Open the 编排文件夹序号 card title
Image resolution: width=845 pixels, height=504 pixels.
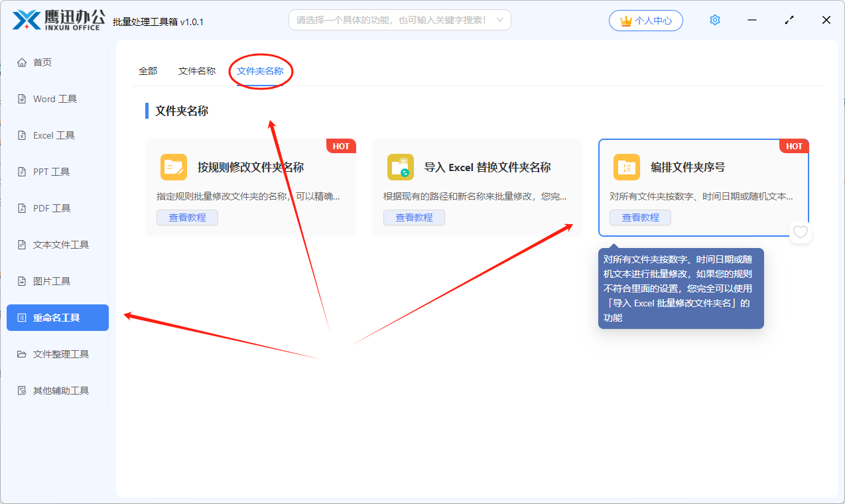[688, 167]
